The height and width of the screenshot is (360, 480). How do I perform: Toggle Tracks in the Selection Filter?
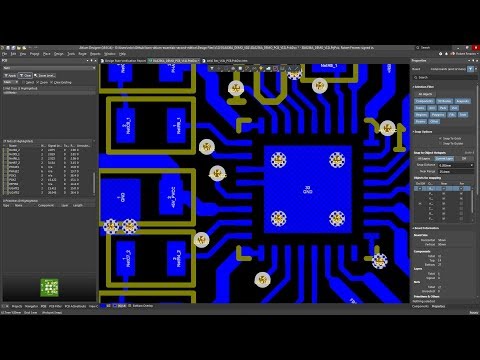tap(420, 108)
